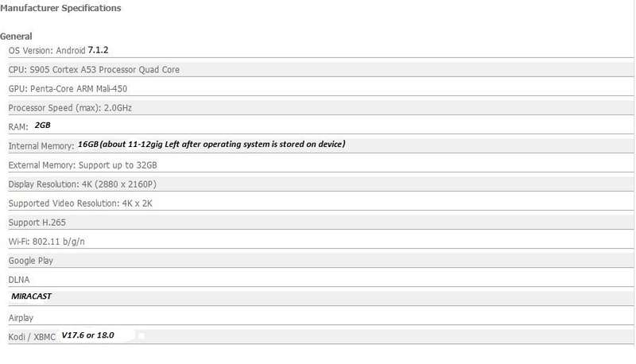Viewport: 636px width, 364px height.
Task: Select the Support H.265 row
Action: tap(321, 222)
